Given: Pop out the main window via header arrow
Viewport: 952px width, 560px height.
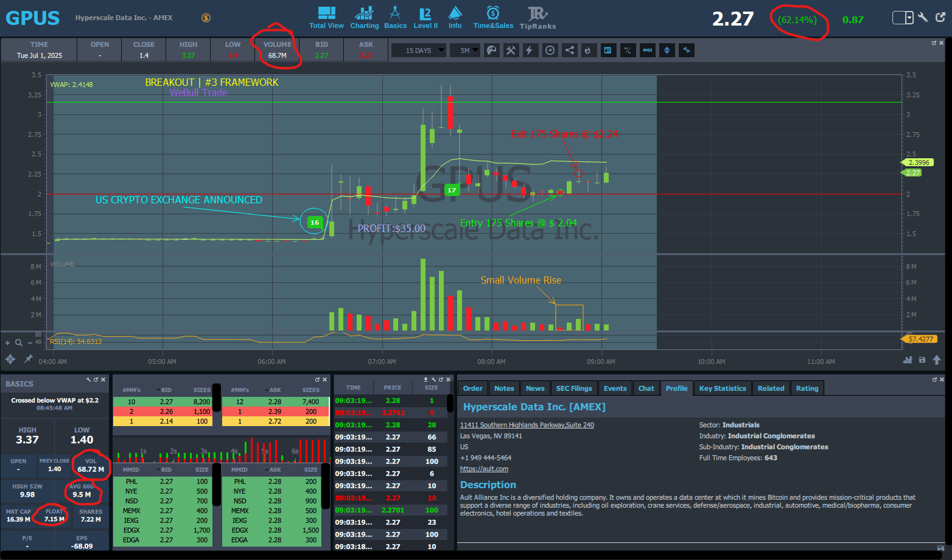Looking at the screenshot, I should point(940,17).
